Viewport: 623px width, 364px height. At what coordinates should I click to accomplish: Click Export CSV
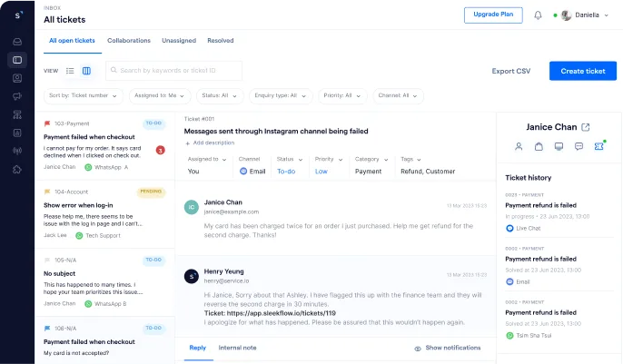(x=511, y=71)
